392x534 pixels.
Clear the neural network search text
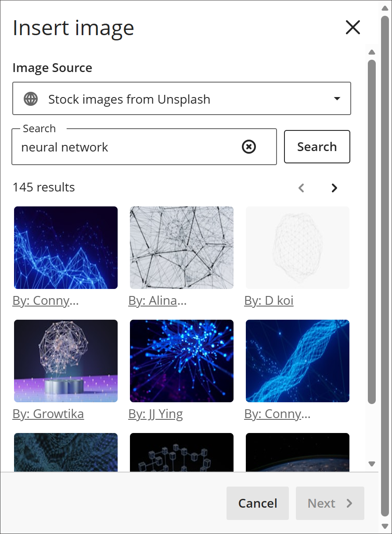pos(248,147)
